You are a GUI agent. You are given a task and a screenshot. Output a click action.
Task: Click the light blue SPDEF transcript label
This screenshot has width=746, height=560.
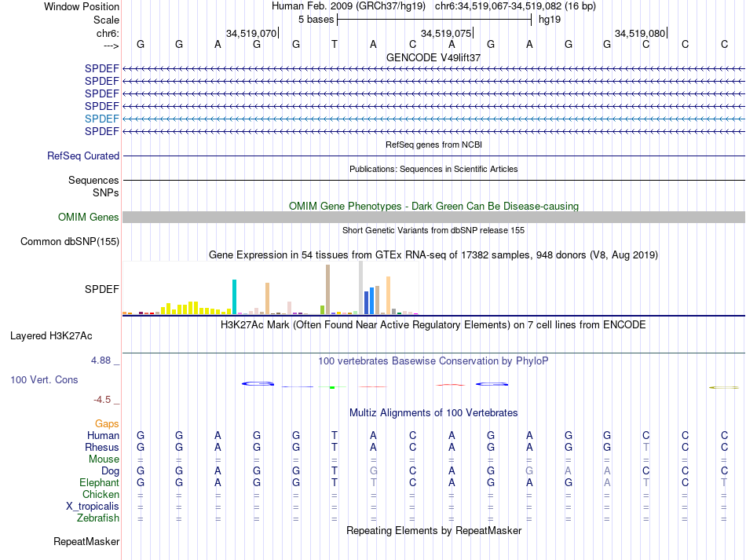pyautogui.click(x=102, y=119)
